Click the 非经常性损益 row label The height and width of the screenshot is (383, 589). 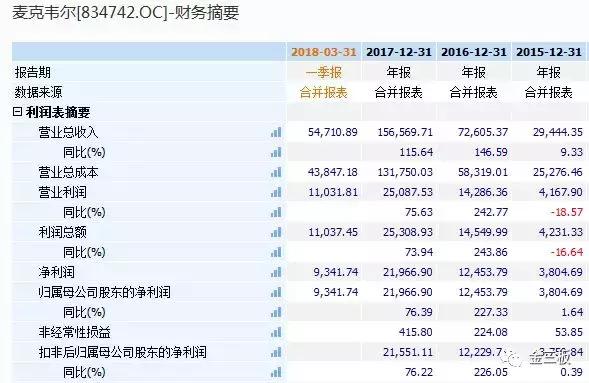pos(74,332)
